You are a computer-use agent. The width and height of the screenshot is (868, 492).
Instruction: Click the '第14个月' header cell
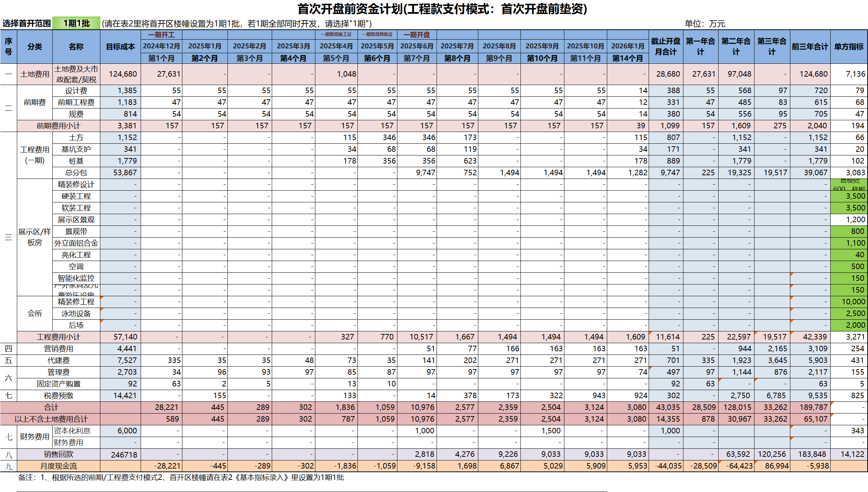pyautogui.click(x=628, y=58)
